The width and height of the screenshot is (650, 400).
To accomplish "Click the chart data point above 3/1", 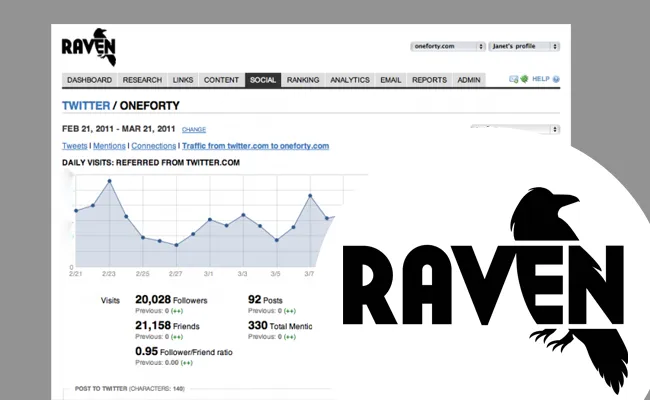I will point(210,219).
